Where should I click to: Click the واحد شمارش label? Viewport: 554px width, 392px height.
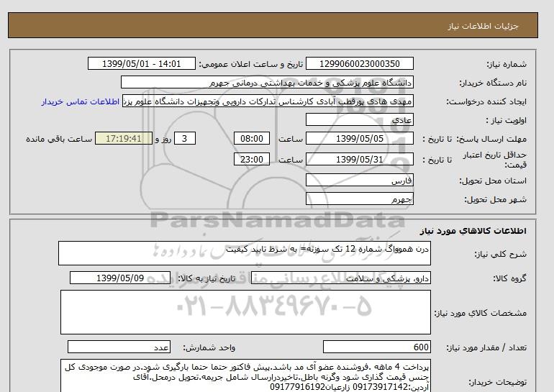pyautogui.click(x=209, y=347)
